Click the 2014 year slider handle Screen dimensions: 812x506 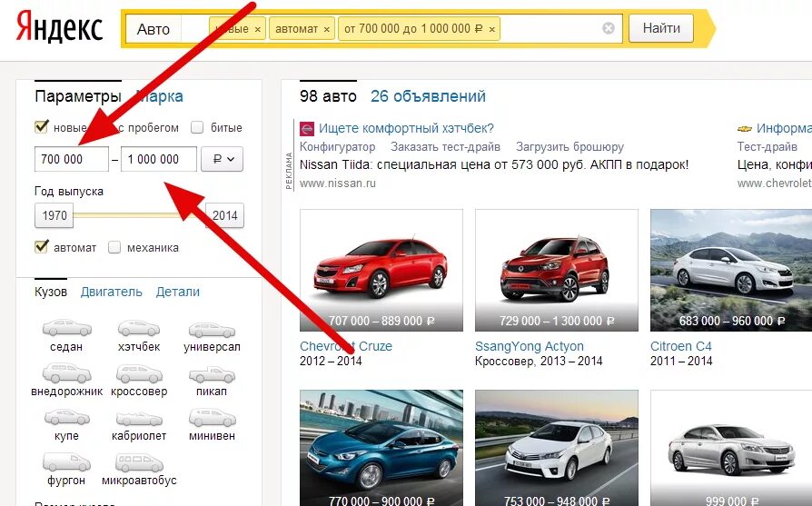coord(224,215)
